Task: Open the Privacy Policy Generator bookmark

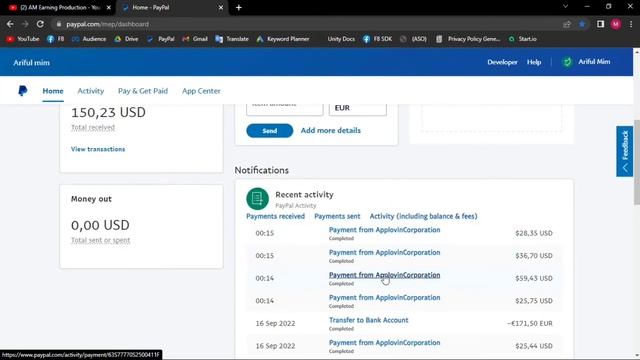Action: click(468, 39)
